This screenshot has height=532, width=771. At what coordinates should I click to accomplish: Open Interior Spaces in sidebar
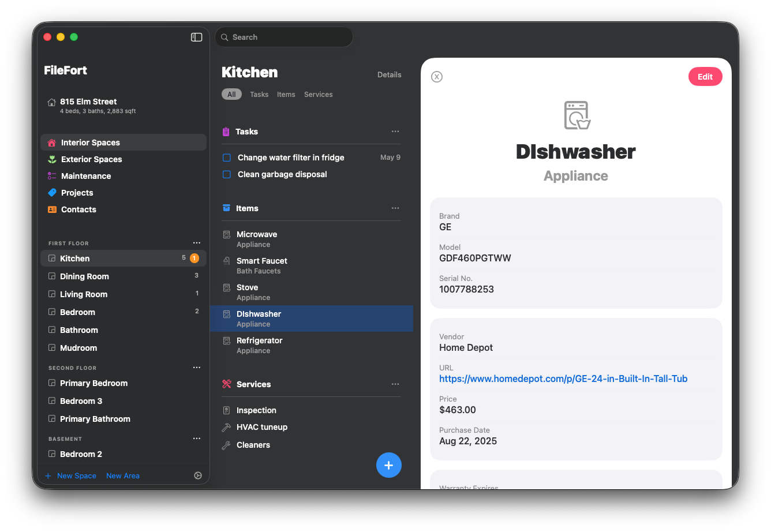(123, 143)
